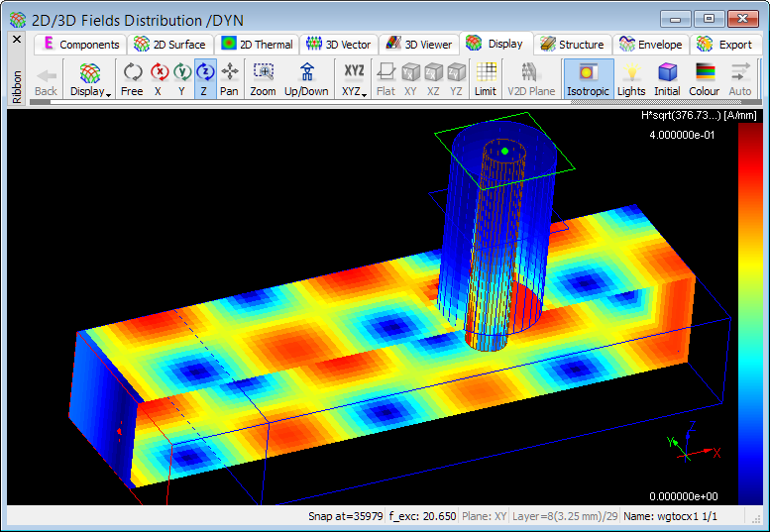This screenshot has height=532, width=770.
Task: Click the green point atop the cylinder
Action: 504,151
